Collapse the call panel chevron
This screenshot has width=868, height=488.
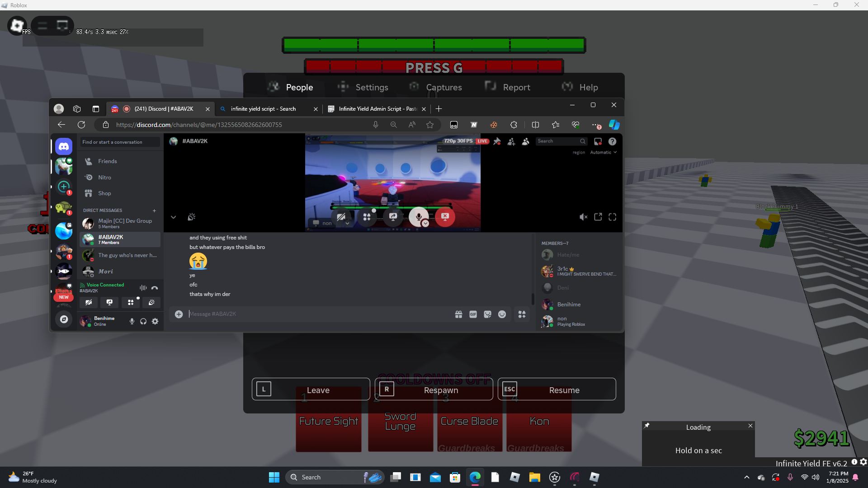click(x=173, y=217)
